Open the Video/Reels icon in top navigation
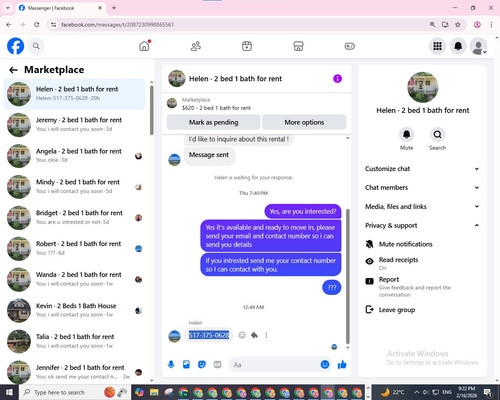This screenshot has width=500, height=400. 247,46
